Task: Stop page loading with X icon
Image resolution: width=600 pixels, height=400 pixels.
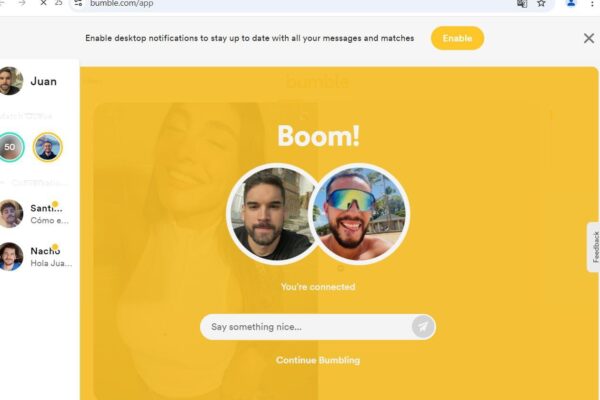Action: [43, 3]
